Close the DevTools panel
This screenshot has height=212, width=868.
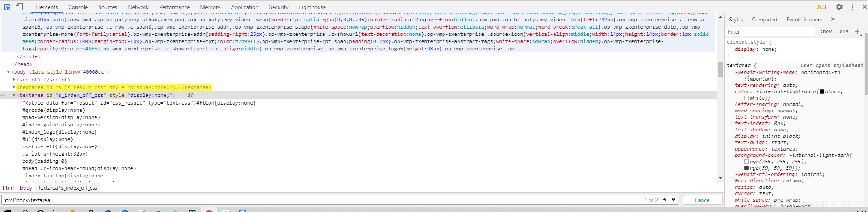click(x=864, y=7)
